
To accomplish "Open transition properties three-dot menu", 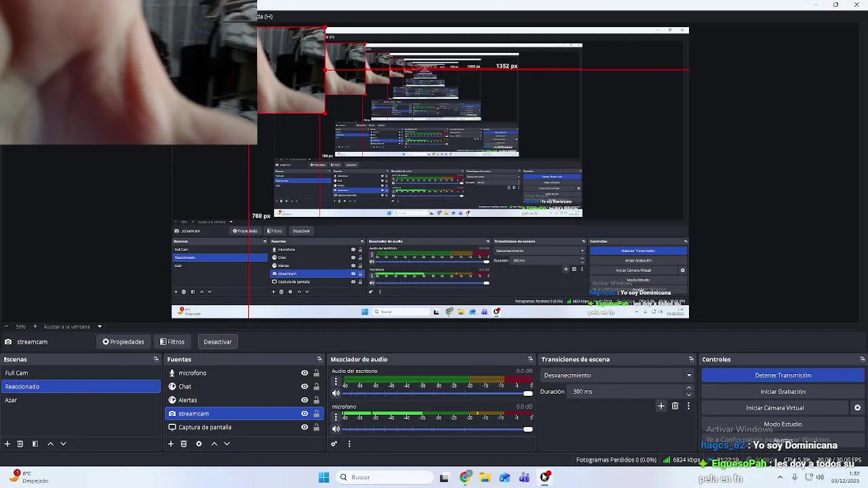I will [688, 406].
